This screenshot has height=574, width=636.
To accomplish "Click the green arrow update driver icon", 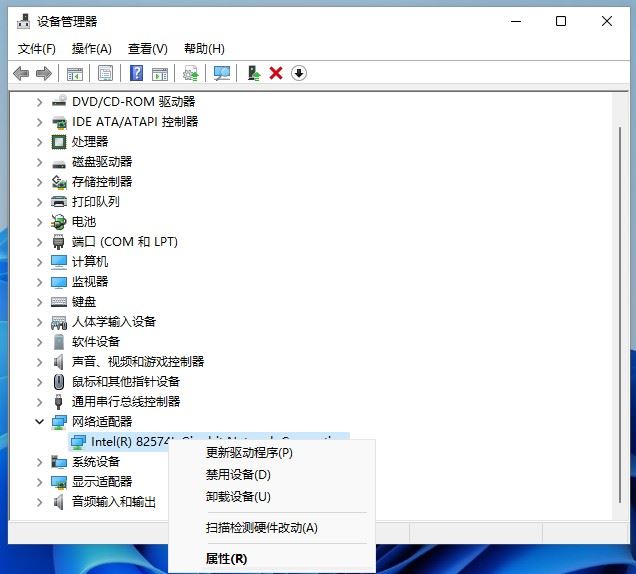I will click(254, 73).
